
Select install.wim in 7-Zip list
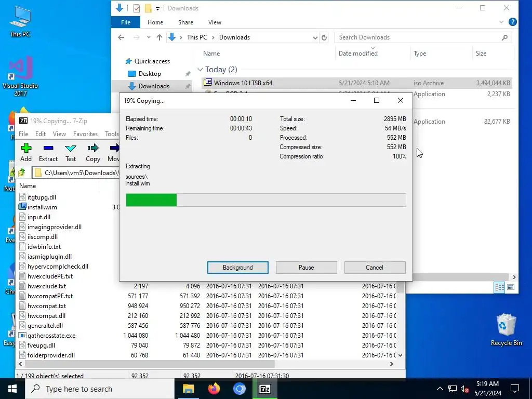(42, 207)
